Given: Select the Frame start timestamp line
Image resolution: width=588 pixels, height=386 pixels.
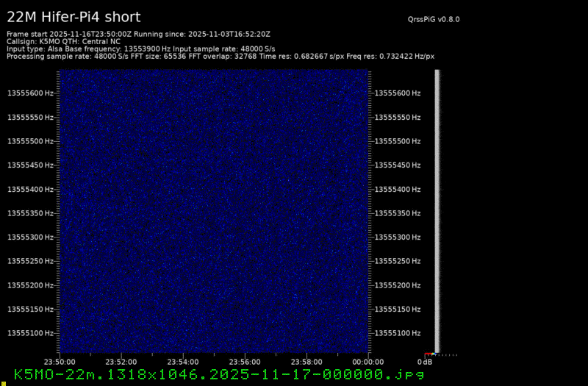Looking at the screenshot, I should click(138, 34).
